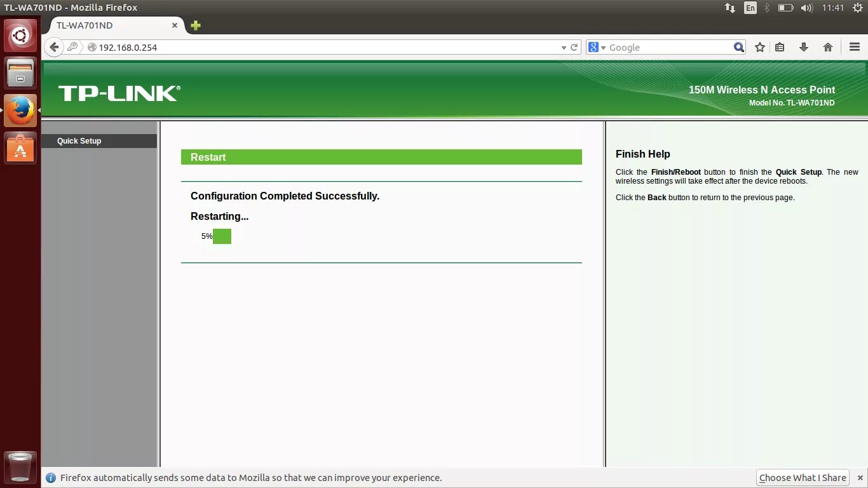Screen dimensions: 868x488
Task: Click the clock showing 11:41
Action: [x=832, y=8]
